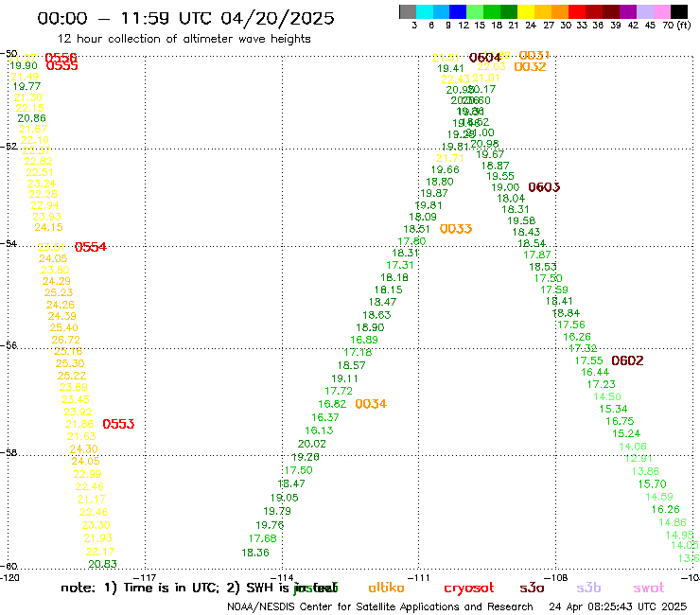Click the wave height value 17.80
Screen dimensions: 700x615
click(411, 241)
